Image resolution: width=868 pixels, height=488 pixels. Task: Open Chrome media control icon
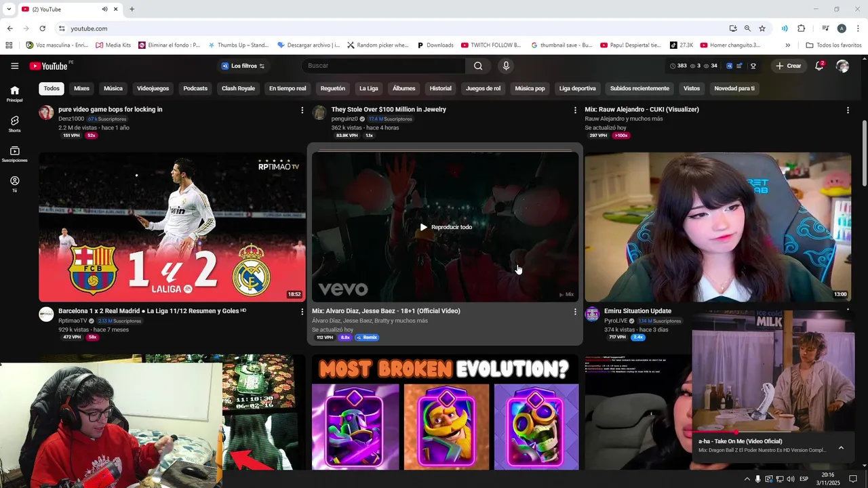tap(825, 28)
